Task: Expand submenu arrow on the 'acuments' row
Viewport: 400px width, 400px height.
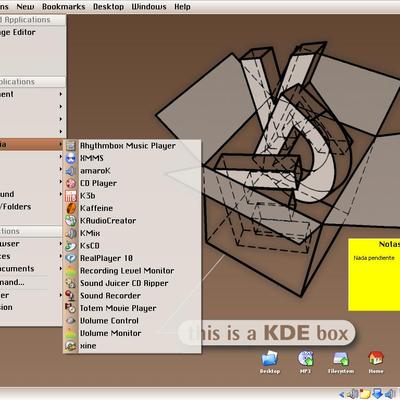Action: (61, 269)
